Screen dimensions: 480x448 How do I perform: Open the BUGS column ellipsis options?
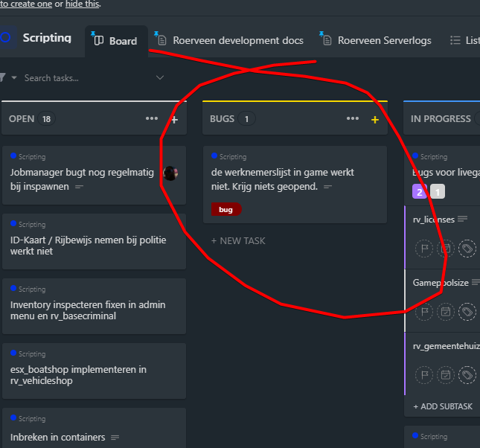(353, 119)
